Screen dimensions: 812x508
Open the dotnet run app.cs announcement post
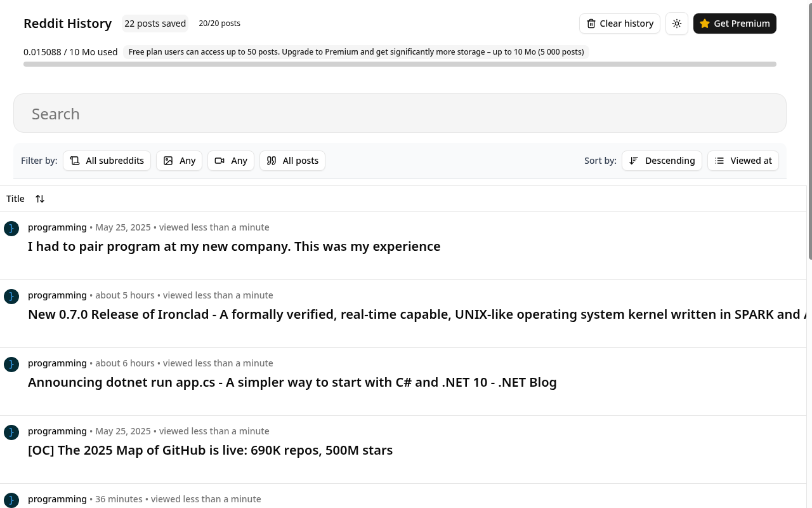[x=292, y=382]
